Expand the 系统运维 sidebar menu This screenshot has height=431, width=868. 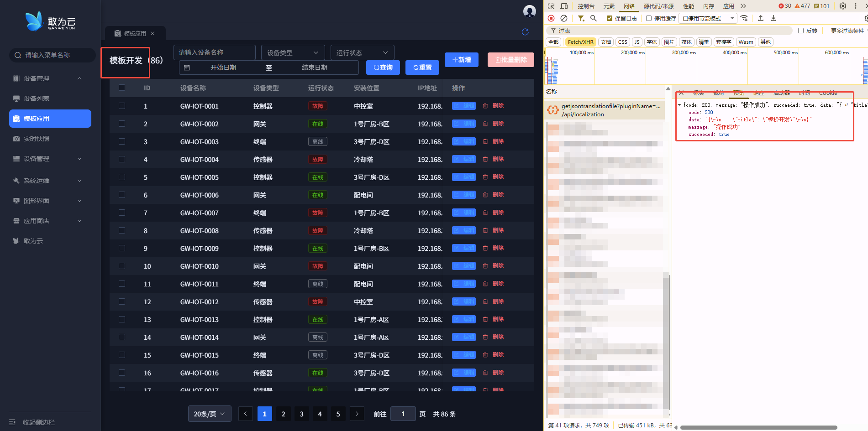pos(50,181)
